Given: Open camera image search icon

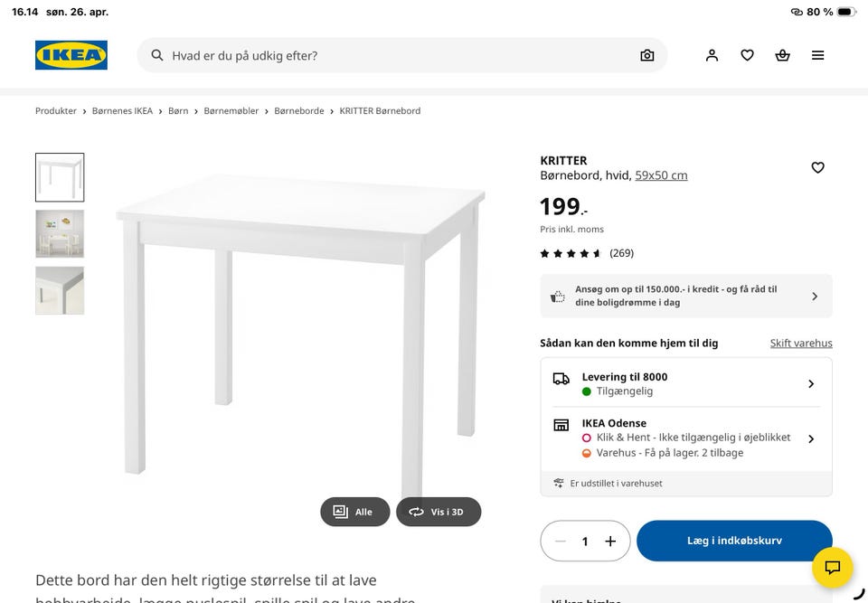Looking at the screenshot, I should 646,55.
